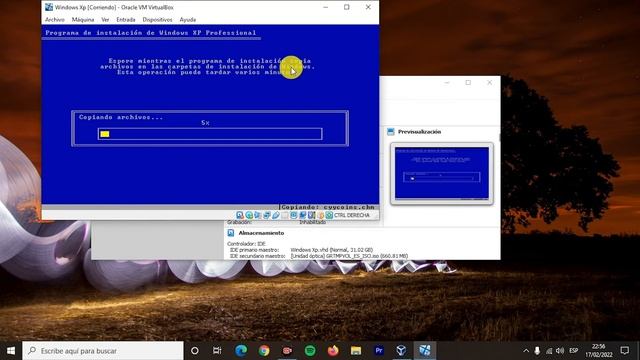Maximize the VirtualBox Manager window behind

[x=468, y=82]
